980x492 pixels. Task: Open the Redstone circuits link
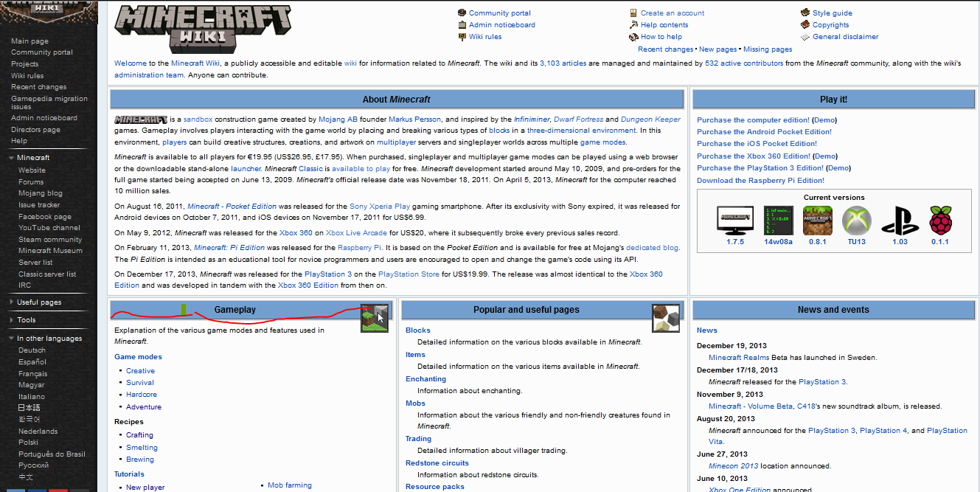(x=437, y=463)
